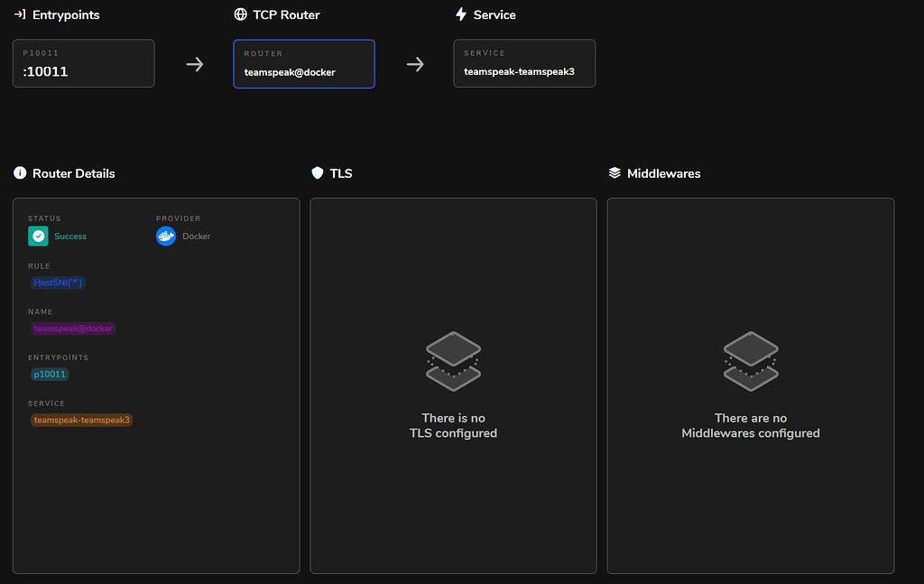Viewport: 924px width, 584px height.
Task: Select the TLS shield icon
Action: [x=318, y=172]
